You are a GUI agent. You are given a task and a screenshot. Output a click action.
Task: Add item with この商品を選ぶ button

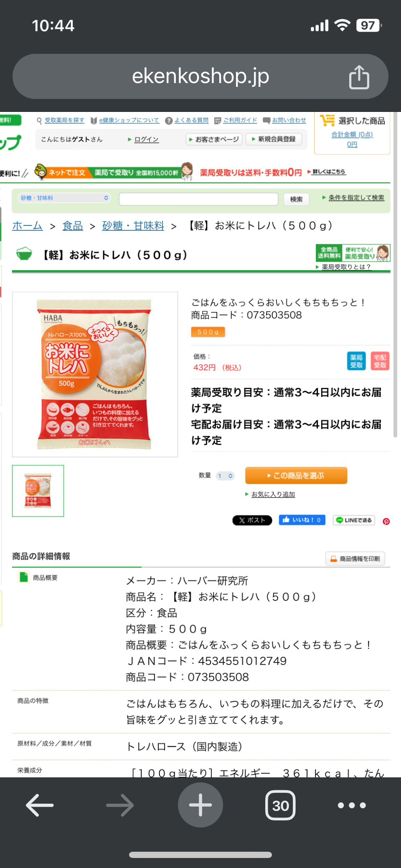pos(296,476)
